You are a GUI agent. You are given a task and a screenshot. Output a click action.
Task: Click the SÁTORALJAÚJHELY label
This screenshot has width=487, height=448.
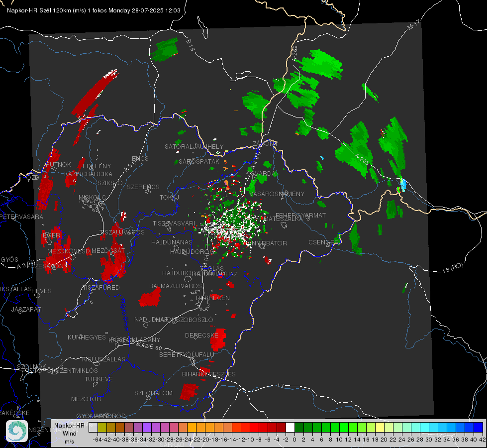[194, 146]
